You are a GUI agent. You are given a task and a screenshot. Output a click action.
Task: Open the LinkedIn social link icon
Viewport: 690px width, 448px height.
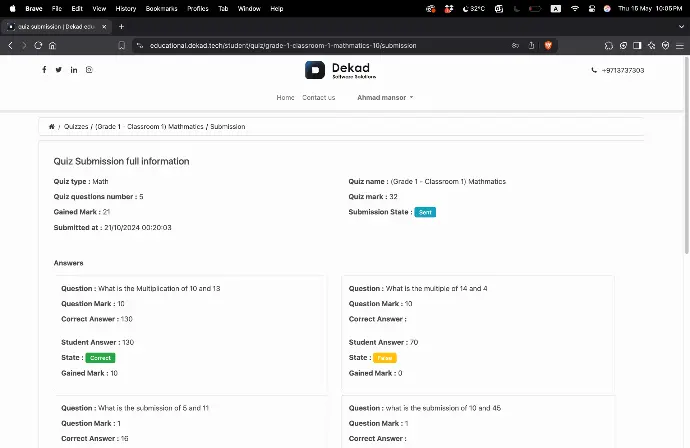click(74, 70)
